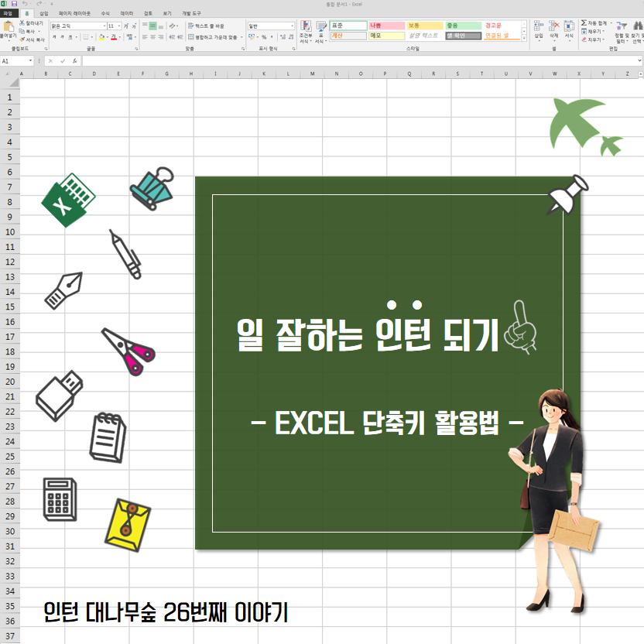Viewport: 644px width, 644px height.
Task: Open the Name Box dropdown arrow
Action: pyautogui.click(x=31, y=60)
